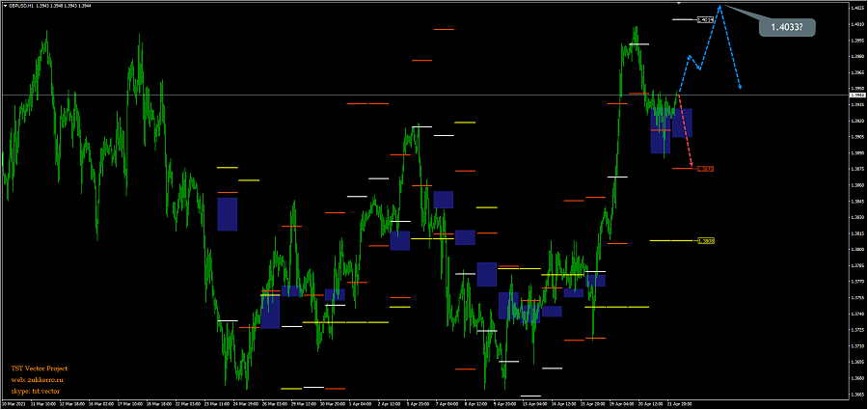This screenshot has height=410, width=868.
Task: Click the current price marker on price axis
Action: [x=856, y=95]
